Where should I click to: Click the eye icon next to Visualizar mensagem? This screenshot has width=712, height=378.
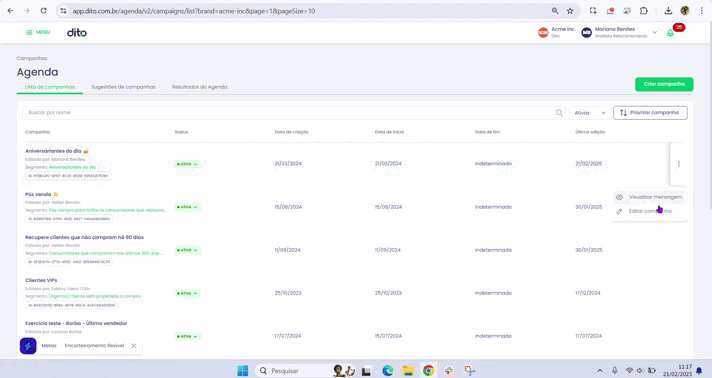pos(619,197)
